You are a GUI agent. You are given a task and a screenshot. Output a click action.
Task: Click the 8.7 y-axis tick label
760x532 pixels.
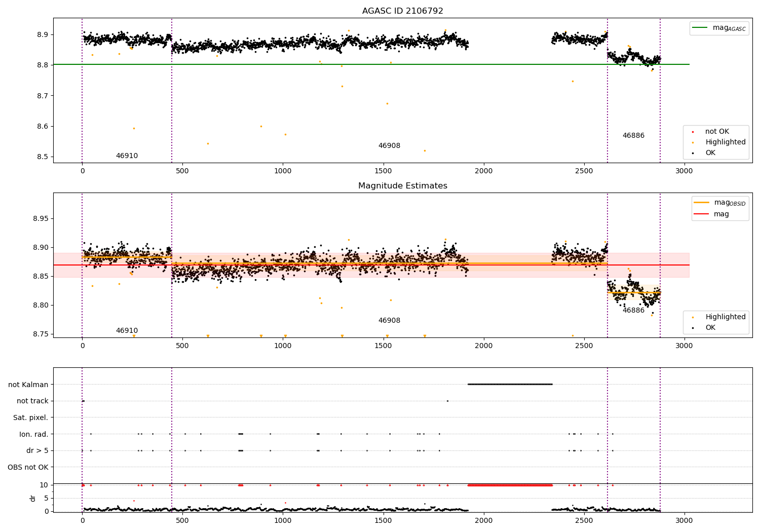coord(43,96)
